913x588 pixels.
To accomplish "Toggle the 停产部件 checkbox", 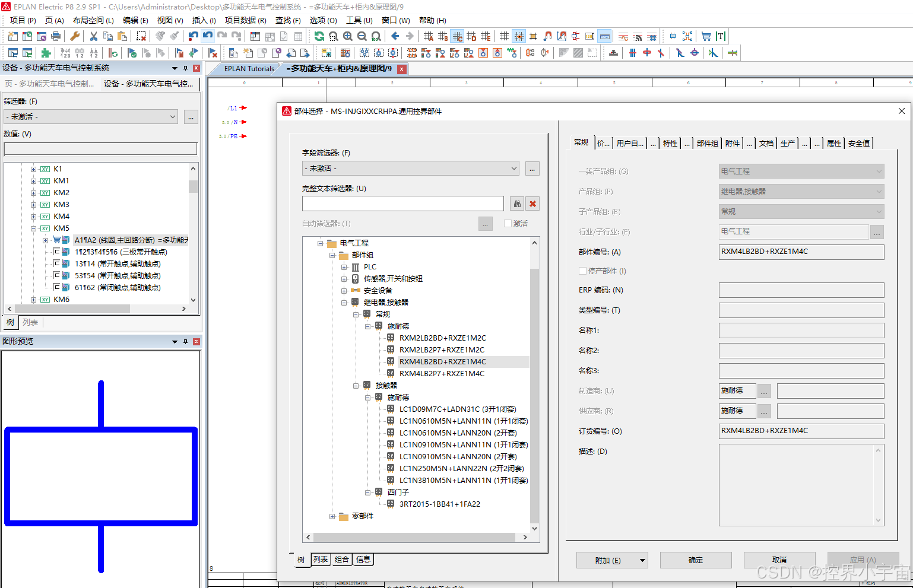I will point(582,271).
